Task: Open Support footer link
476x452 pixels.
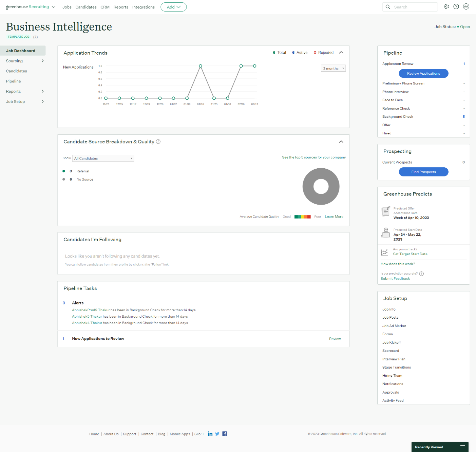Action: (129, 434)
